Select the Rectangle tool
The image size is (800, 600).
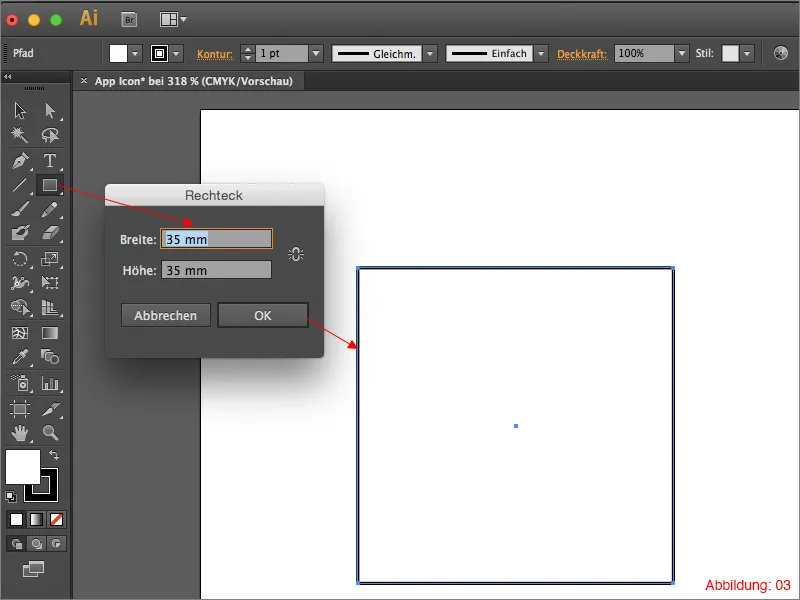click(x=50, y=185)
